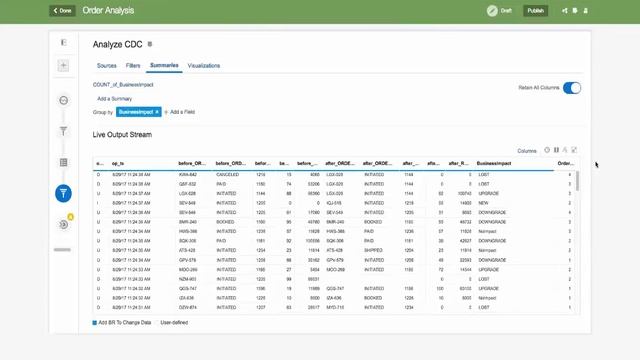Click the COUNT_of_BusinessImpact summary link
Screen dimensions: 640x360
(123, 85)
